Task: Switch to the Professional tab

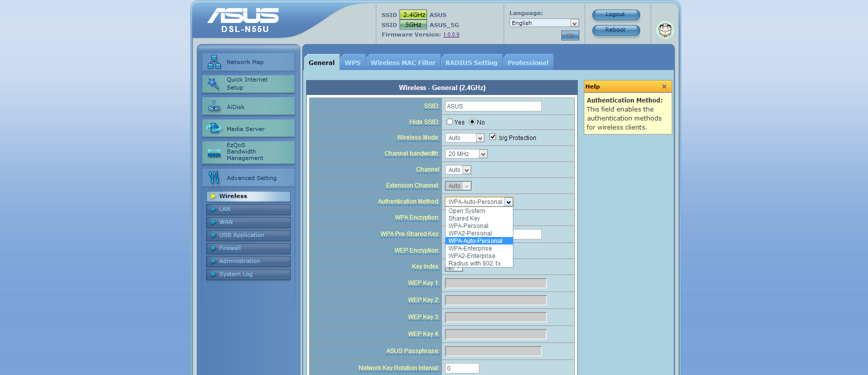Action: (x=528, y=62)
